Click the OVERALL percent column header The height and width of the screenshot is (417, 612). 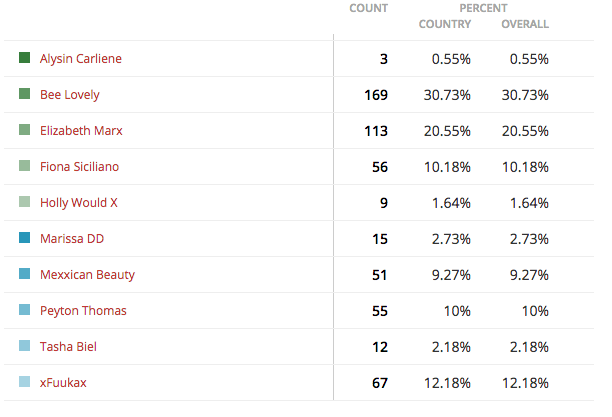pyautogui.click(x=525, y=24)
